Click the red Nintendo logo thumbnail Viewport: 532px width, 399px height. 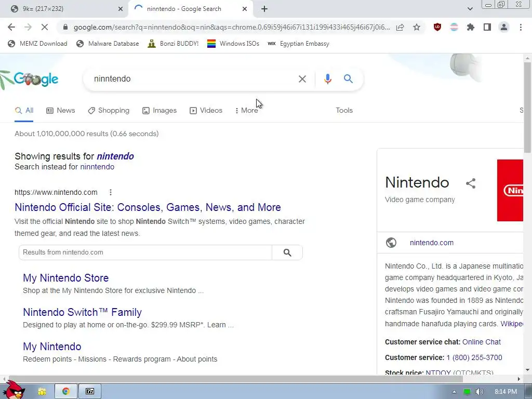(510, 190)
